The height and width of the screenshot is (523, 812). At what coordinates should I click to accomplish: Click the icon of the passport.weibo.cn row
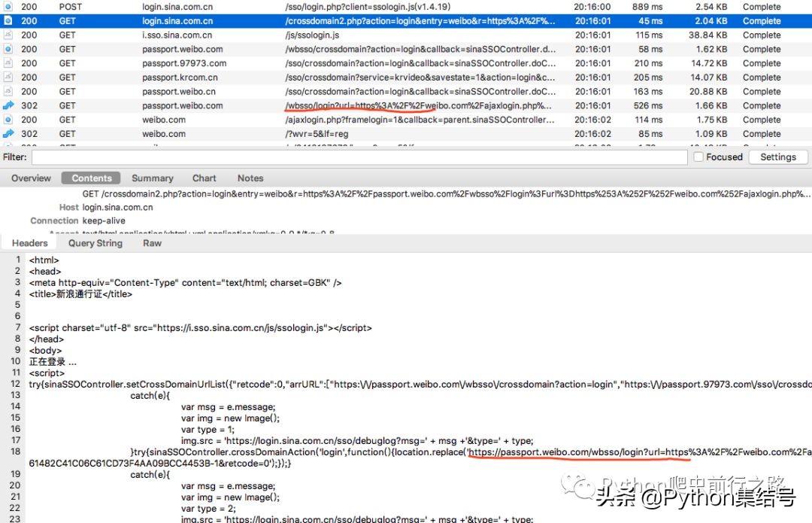coord(8,92)
